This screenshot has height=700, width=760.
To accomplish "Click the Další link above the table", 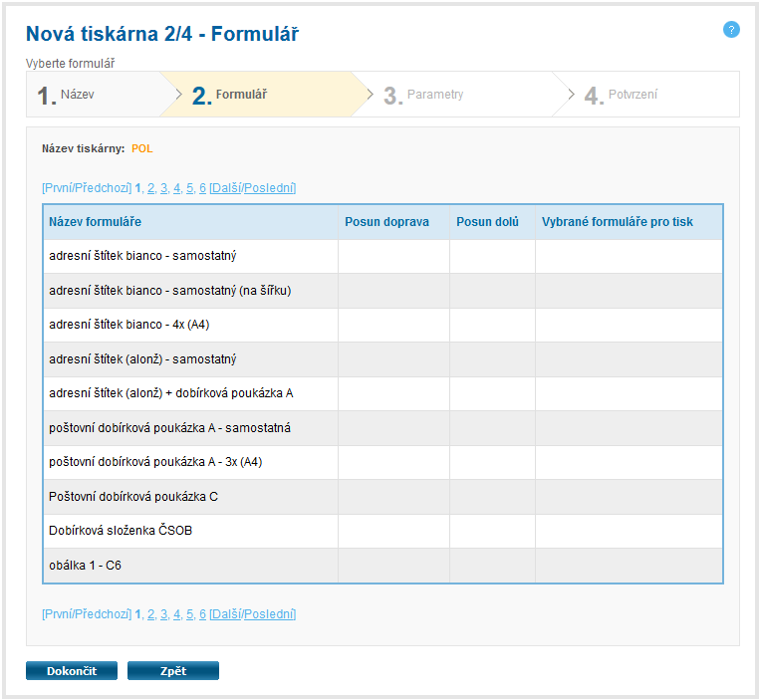I will (x=226, y=188).
